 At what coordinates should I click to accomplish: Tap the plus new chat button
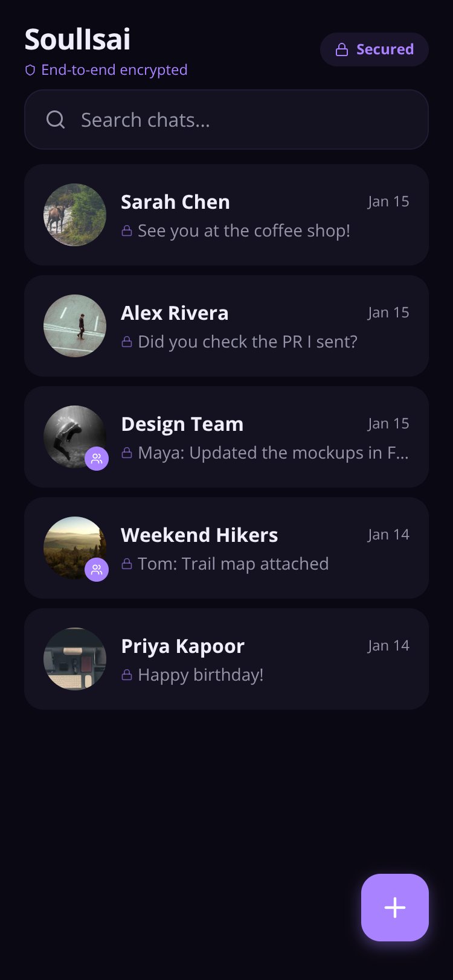(395, 907)
